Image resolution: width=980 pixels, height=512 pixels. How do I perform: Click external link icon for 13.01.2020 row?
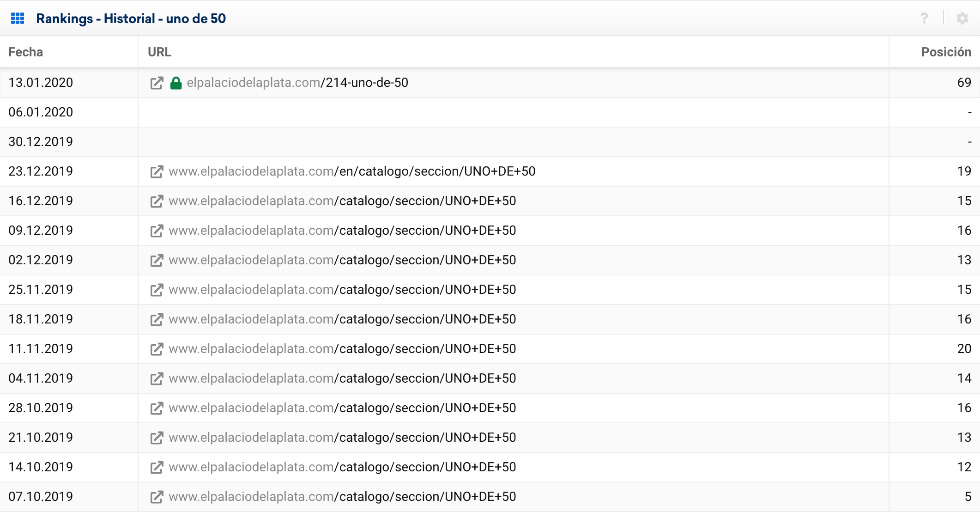(157, 83)
